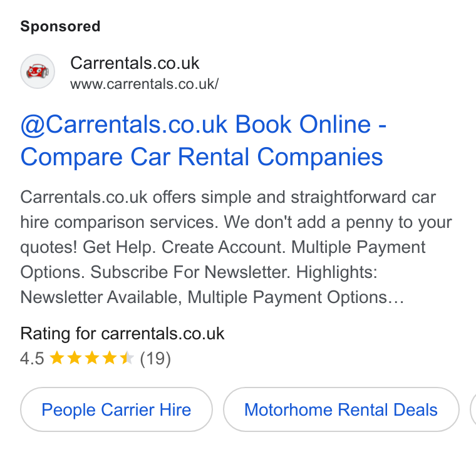This screenshot has height=452, width=476.
Task: Open the '@Carrentals.co.uk Book Online' headline link
Action: [203, 125]
